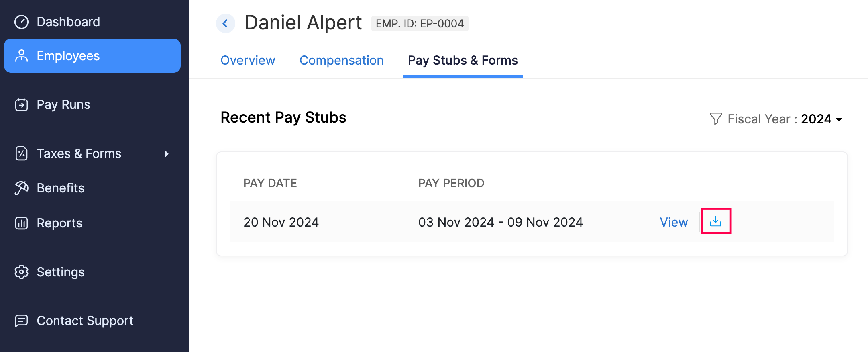
Task: Click the Dashboard gauge icon
Action: pyautogui.click(x=22, y=22)
